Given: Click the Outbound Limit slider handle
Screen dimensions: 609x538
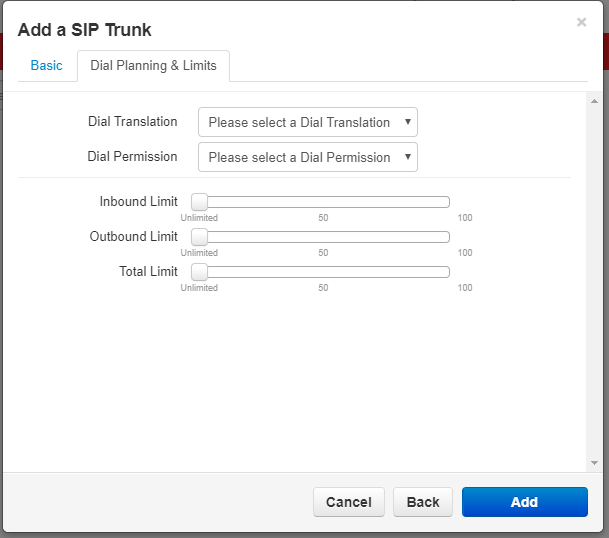Looking at the screenshot, I should click(x=199, y=237).
